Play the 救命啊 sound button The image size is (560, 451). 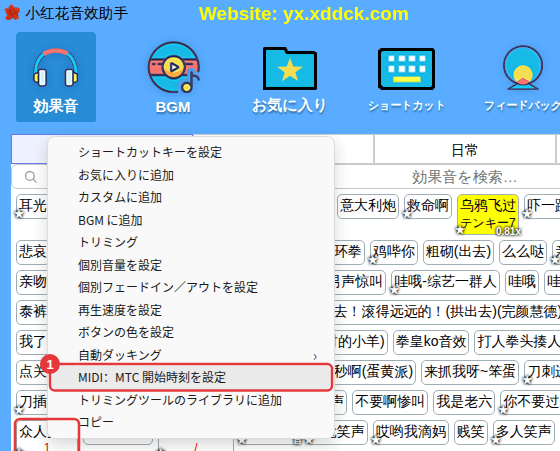[428, 206]
